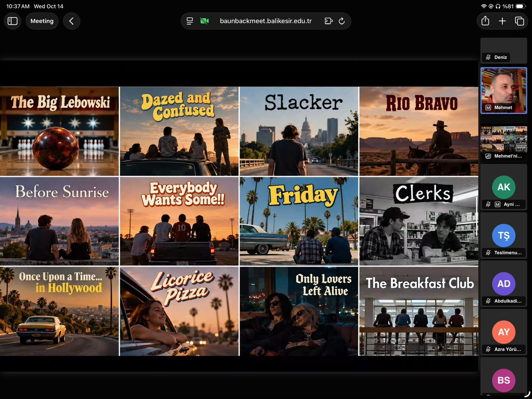Tap the screen-share icon by Mehmet'ni...
The height and width of the screenshot is (399, 532).
(488, 156)
